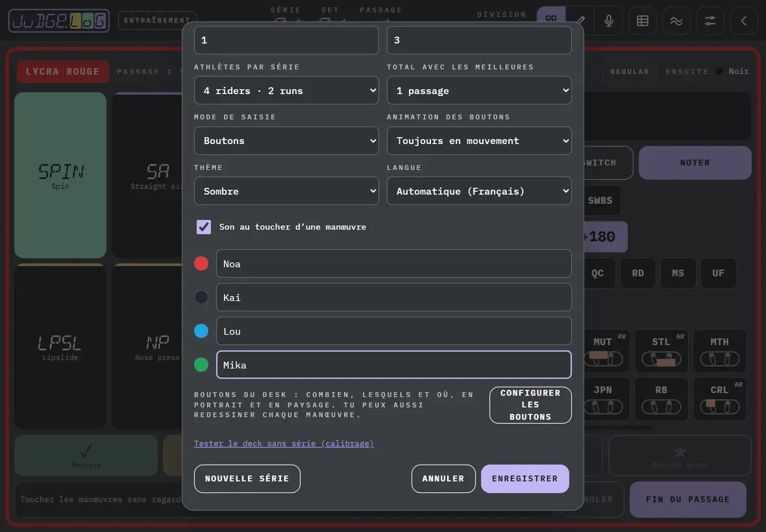The image size is (766, 532).
Task: Start a Nouvelle série
Action: point(247,479)
